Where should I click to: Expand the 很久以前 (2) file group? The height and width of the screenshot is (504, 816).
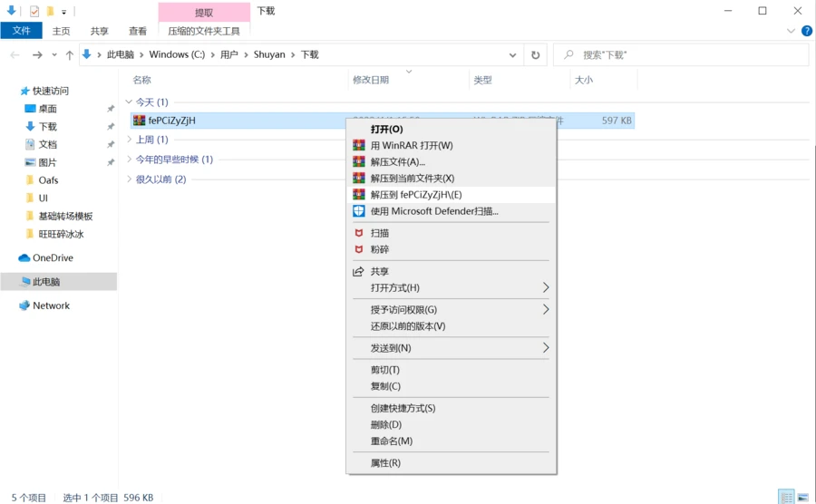coord(129,179)
